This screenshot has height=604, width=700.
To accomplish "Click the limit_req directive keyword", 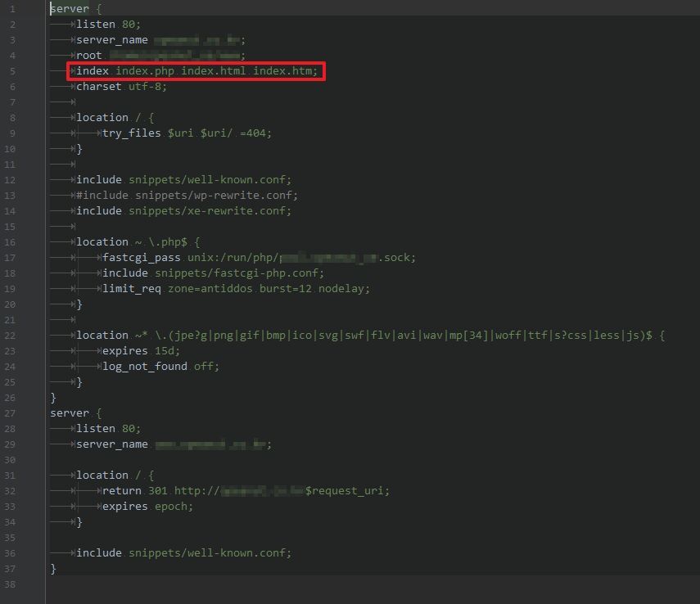I will coord(132,288).
